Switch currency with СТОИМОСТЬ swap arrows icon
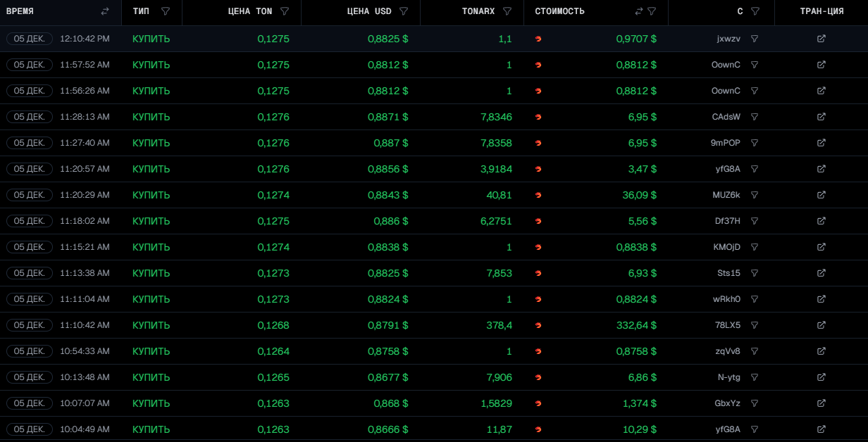The height and width of the screenshot is (442, 868). tap(639, 11)
